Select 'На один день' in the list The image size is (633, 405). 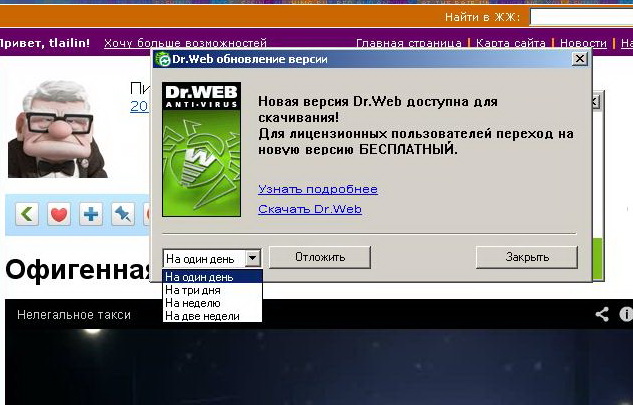[x=212, y=277]
